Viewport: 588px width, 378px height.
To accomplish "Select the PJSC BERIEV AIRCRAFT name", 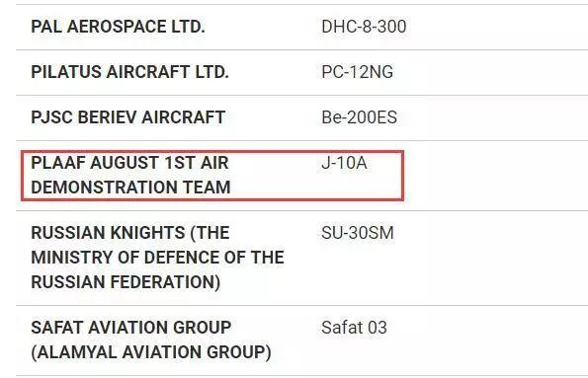I will click(127, 117).
